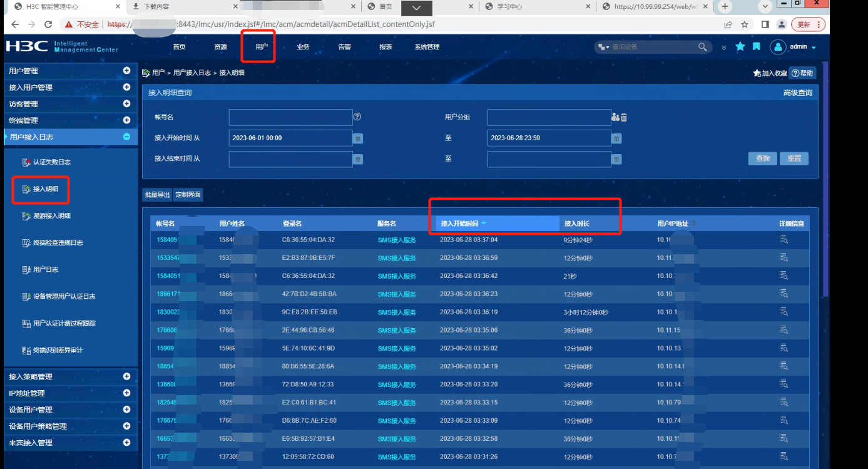Expand the 用户管理 sidebar section
The image size is (868, 469).
pyautogui.click(x=126, y=71)
